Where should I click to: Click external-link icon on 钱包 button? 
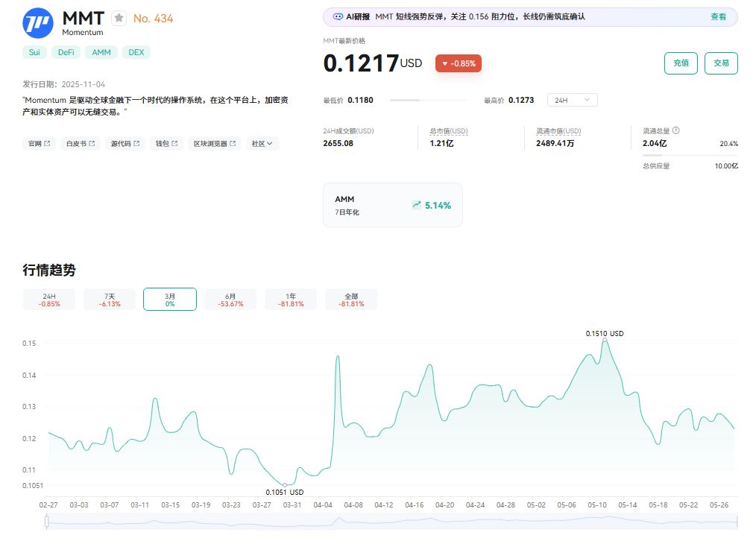tap(174, 144)
